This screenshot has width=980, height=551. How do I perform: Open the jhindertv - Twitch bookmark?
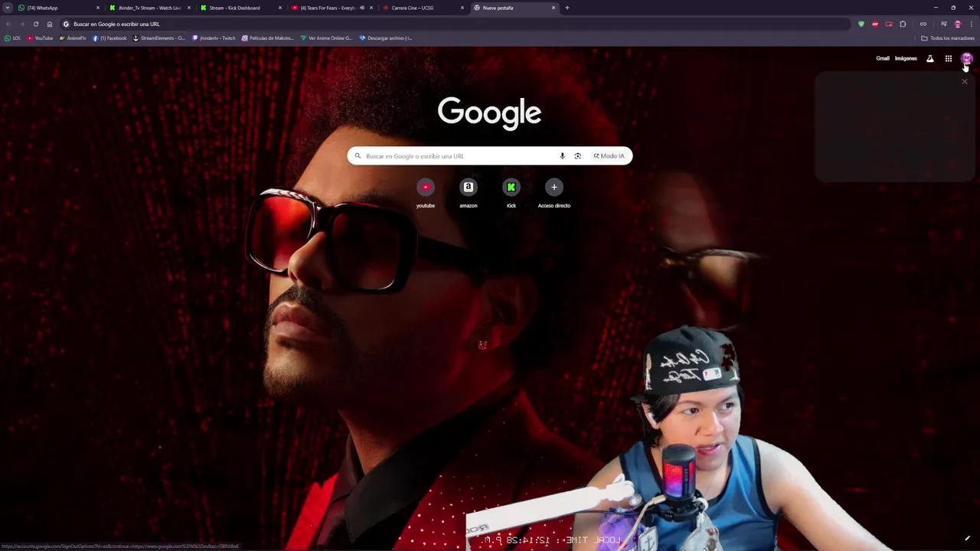[214, 38]
